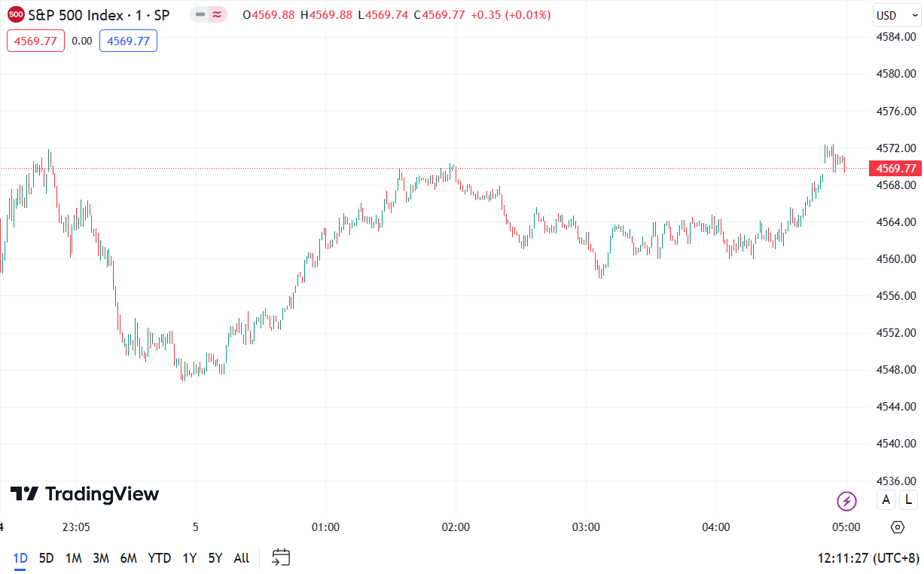
Task: Click the 02:00 label on time axis
Action: click(456, 527)
